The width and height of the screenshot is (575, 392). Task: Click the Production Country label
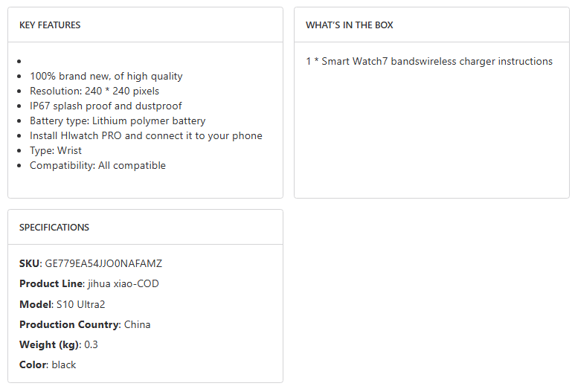coord(69,324)
